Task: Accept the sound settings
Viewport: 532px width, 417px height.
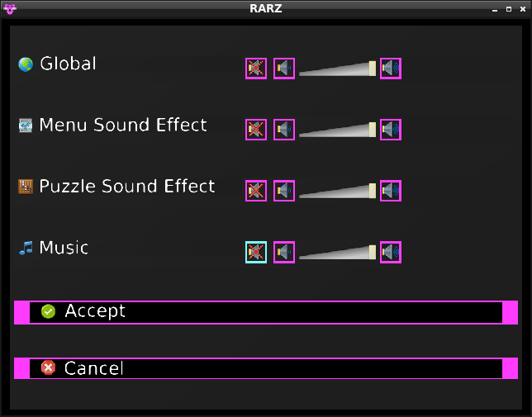Action: tap(266, 312)
